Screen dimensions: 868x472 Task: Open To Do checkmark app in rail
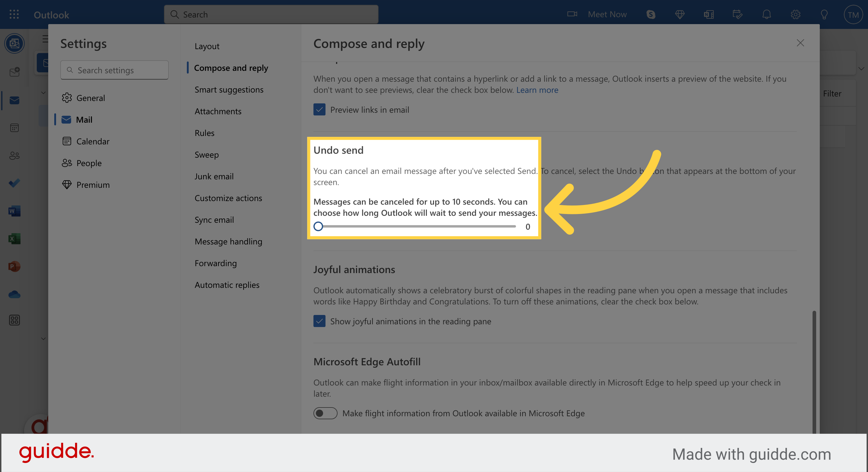14,183
